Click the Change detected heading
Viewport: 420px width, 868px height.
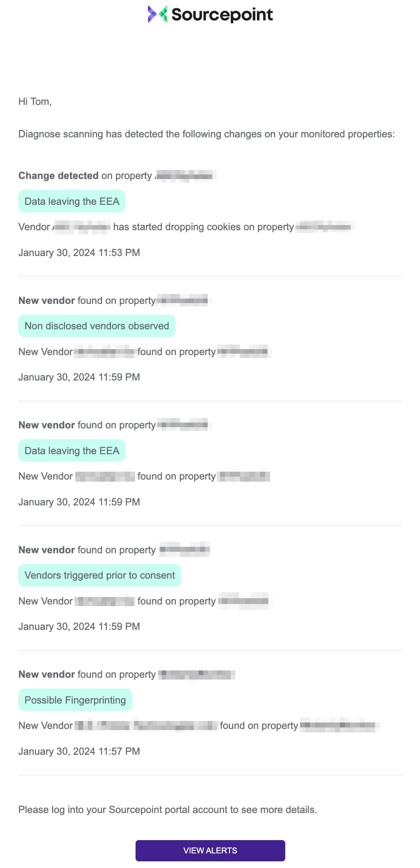click(x=58, y=176)
